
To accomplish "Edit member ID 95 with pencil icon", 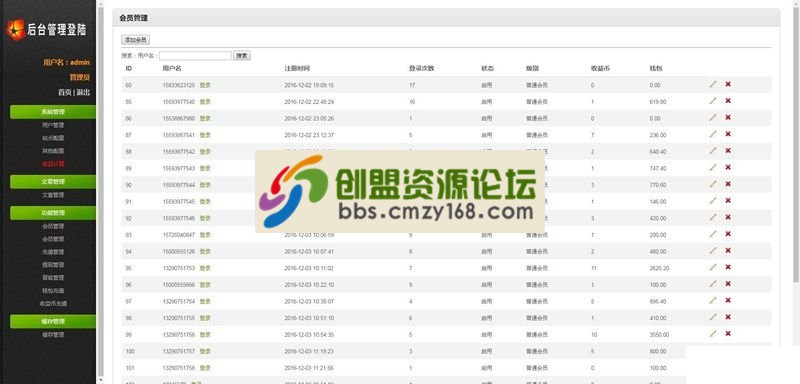I will pyautogui.click(x=713, y=267).
